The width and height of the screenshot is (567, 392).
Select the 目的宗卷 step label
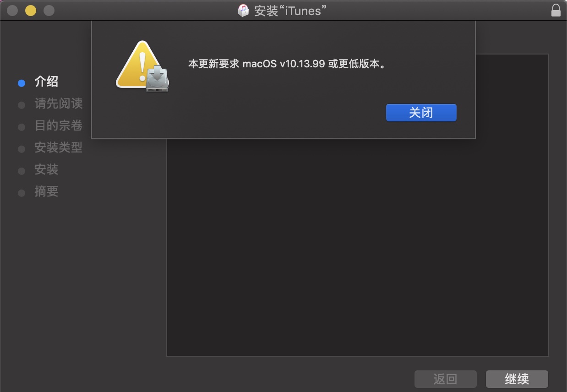(x=59, y=125)
